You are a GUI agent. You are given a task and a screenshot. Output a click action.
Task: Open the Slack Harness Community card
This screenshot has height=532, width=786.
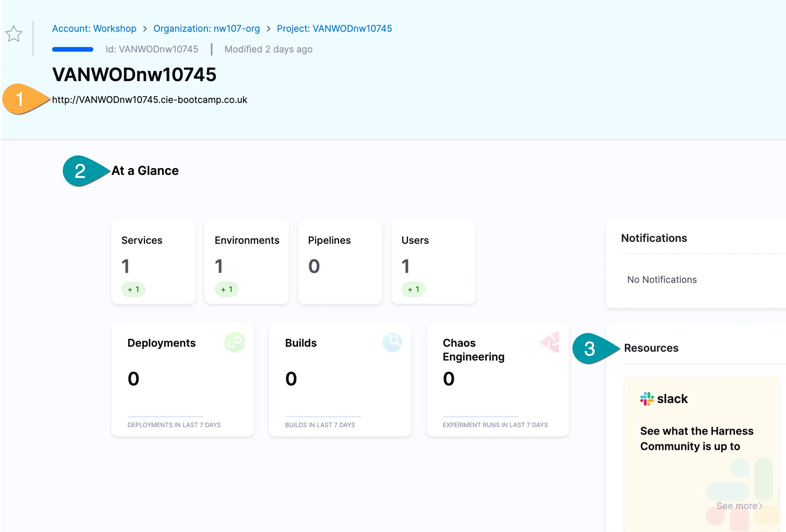(696, 439)
